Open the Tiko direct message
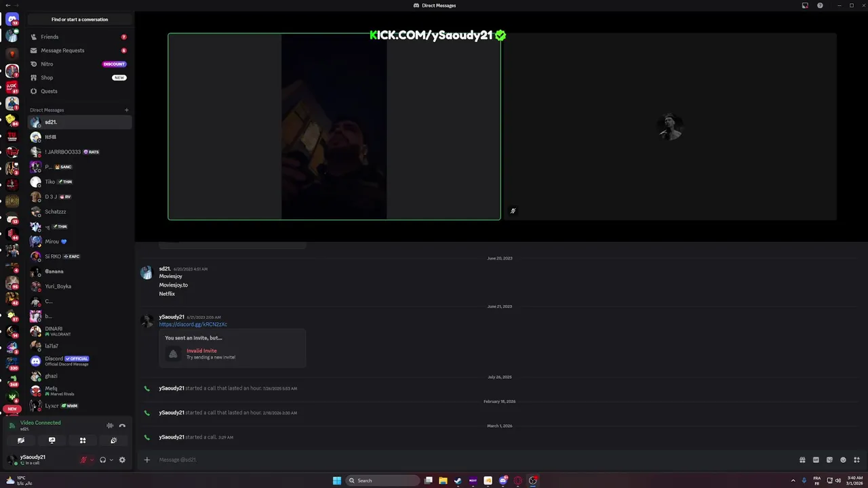 (x=79, y=182)
